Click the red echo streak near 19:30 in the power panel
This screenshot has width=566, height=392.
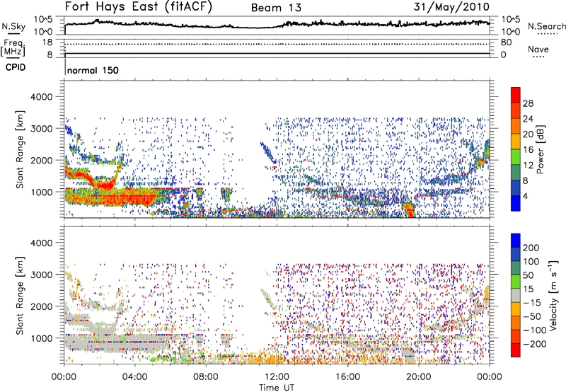pos(410,210)
